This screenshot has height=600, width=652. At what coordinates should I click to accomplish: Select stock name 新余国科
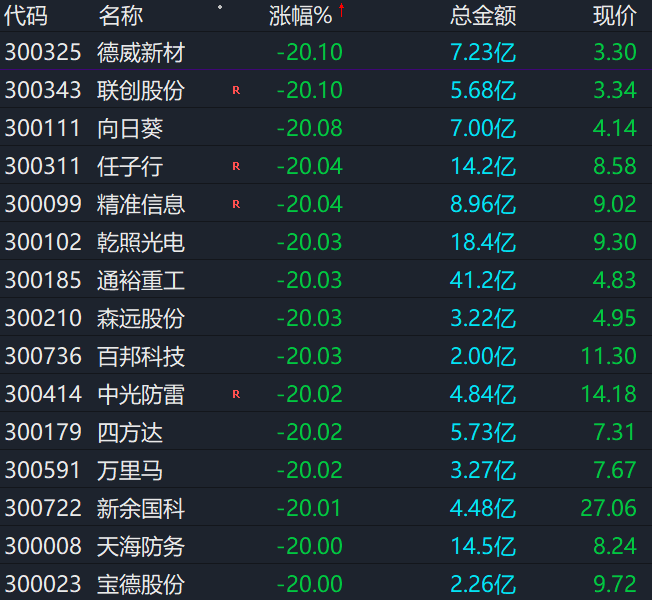[141, 509]
